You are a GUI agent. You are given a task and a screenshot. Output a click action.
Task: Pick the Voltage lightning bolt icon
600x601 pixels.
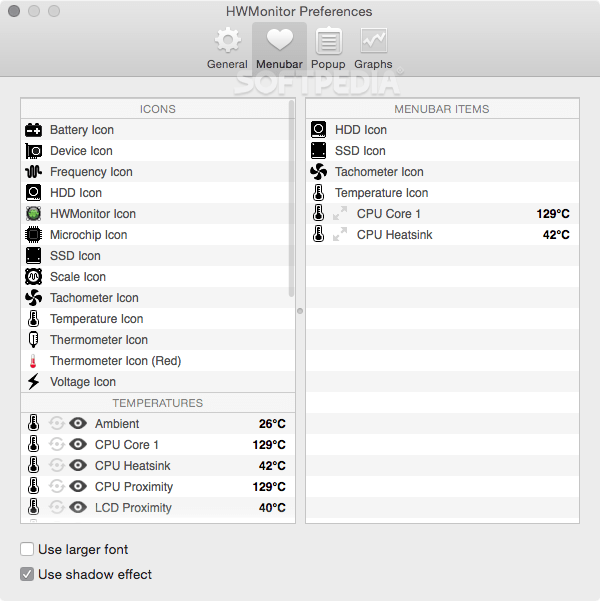[33, 382]
